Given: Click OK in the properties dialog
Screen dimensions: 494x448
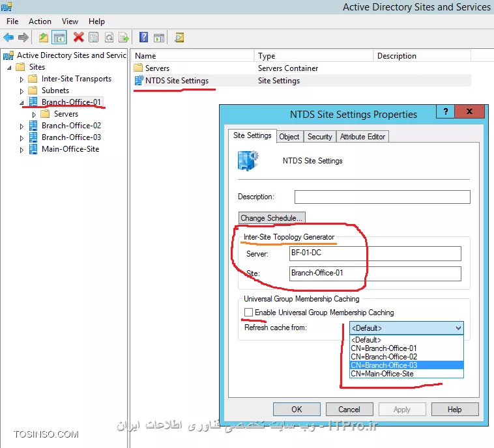Looking at the screenshot, I should point(297,410).
